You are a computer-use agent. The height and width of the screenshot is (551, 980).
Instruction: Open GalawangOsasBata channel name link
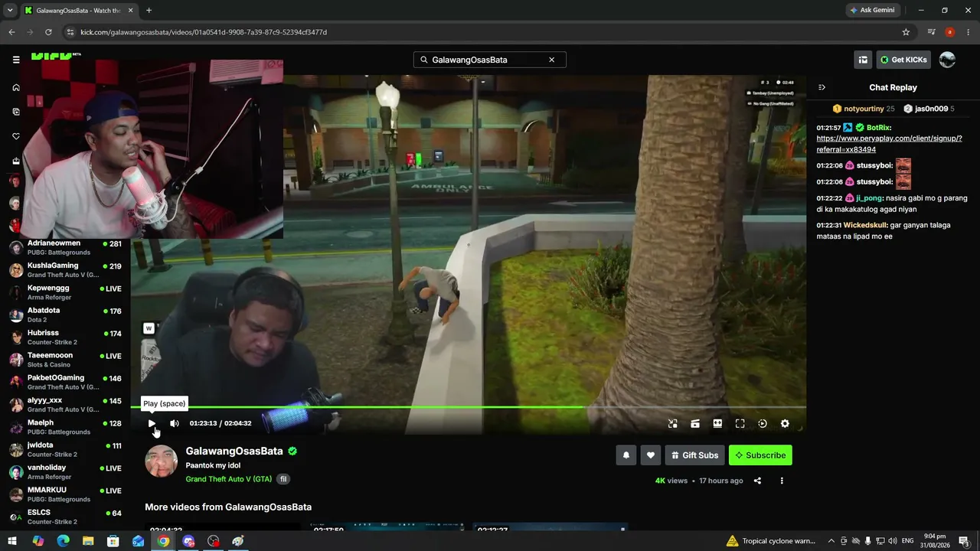[234, 451]
